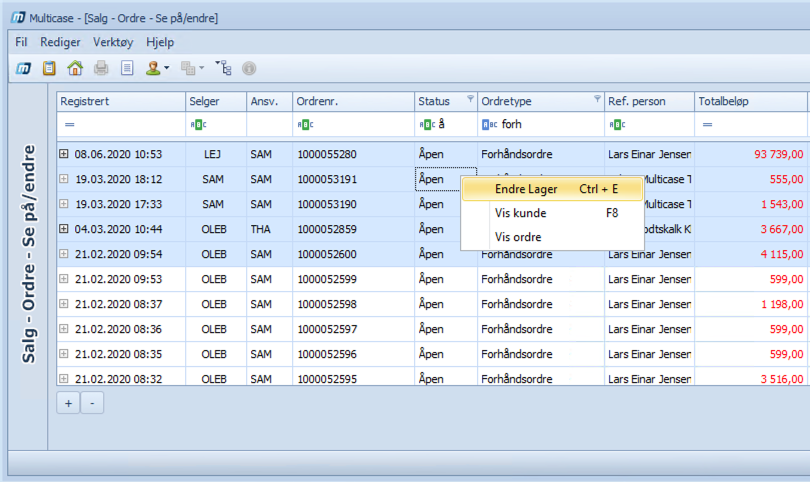
Task: Open the Hjelp menu
Action: click(x=160, y=42)
